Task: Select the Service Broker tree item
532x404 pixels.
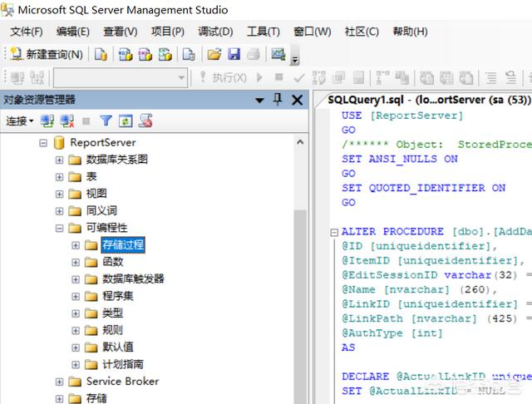Action: [122, 382]
